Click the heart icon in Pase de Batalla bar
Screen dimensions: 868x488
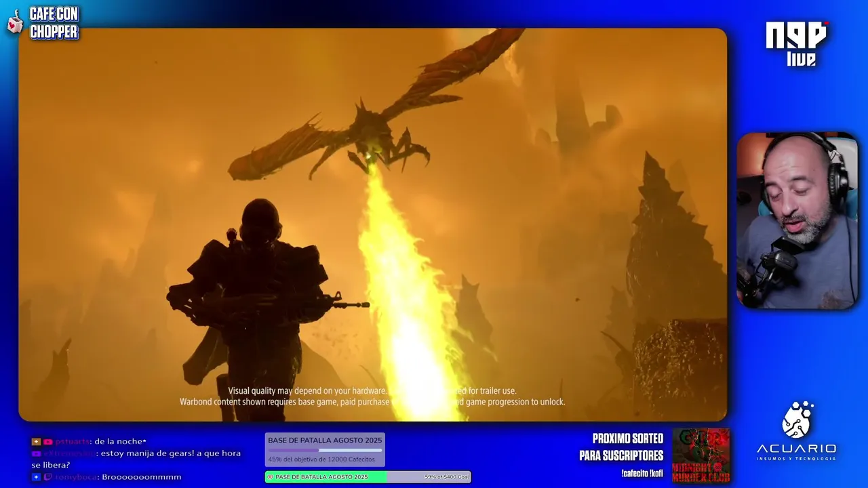pyautogui.click(x=271, y=477)
